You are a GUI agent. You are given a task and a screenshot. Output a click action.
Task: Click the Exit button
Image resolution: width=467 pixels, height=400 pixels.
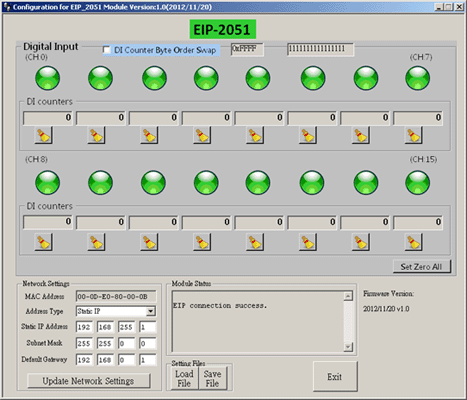pos(335,377)
